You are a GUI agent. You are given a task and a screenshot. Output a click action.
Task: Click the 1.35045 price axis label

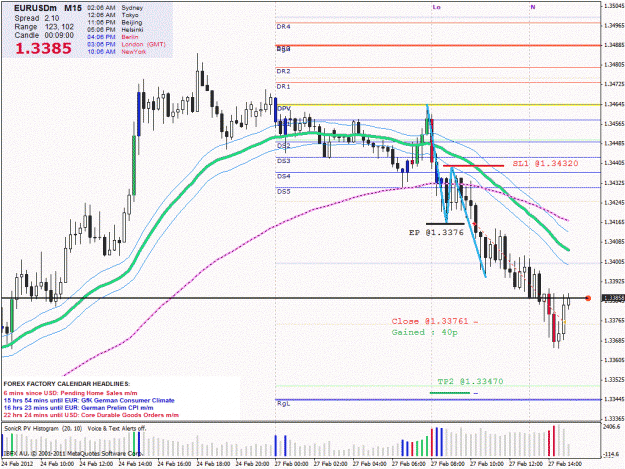tap(614, 6)
